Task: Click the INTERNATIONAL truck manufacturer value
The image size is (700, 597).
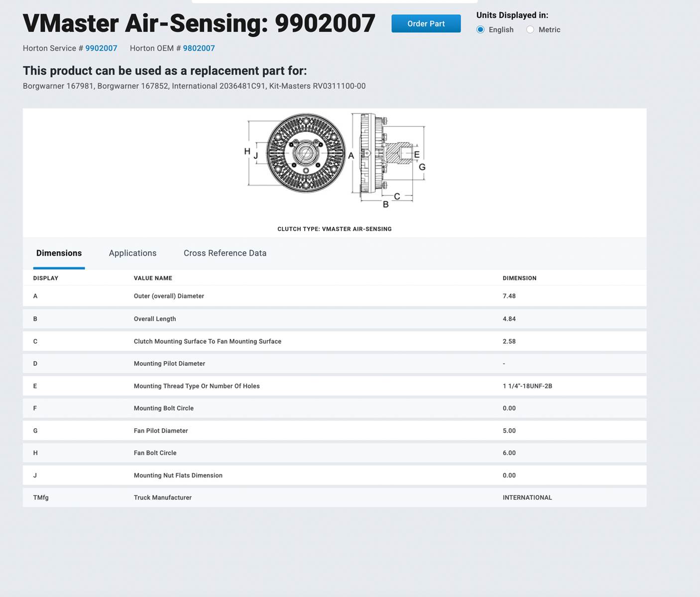Action: 527,497
